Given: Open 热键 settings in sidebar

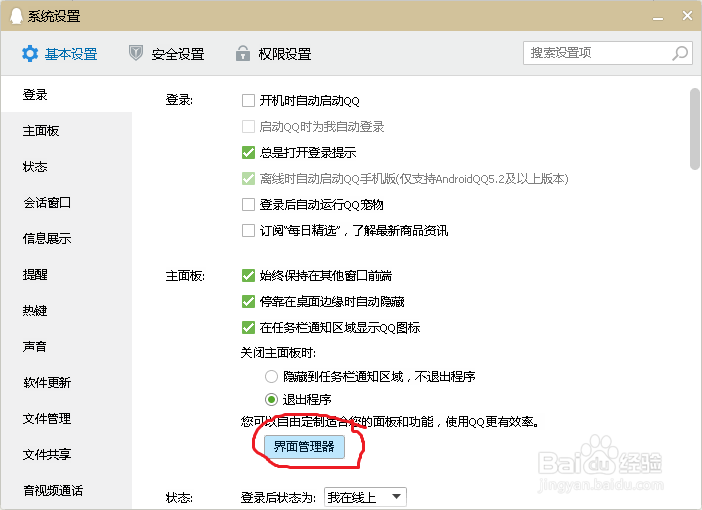Looking at the screenshot, I should coord(67,311).
